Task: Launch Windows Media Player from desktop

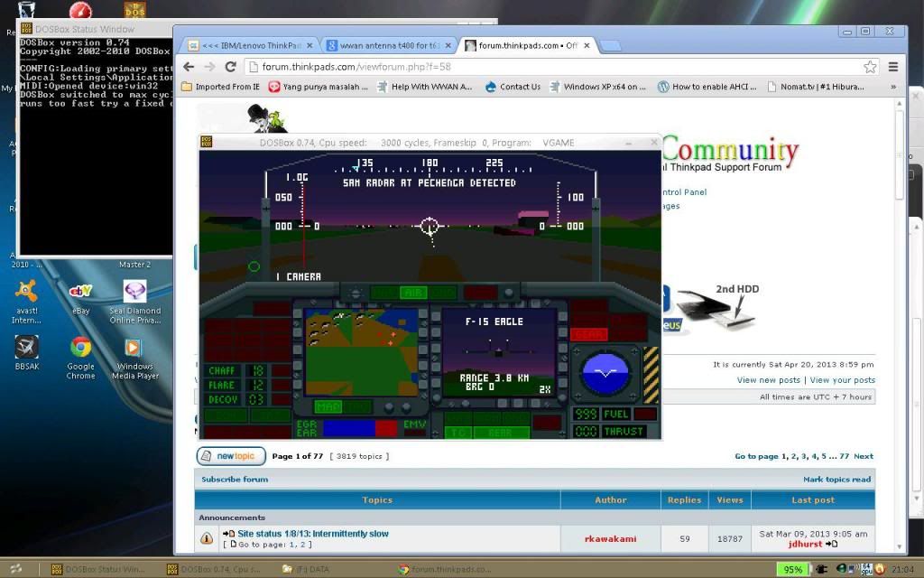Action: pyautogui.click(x=134, y=350)
